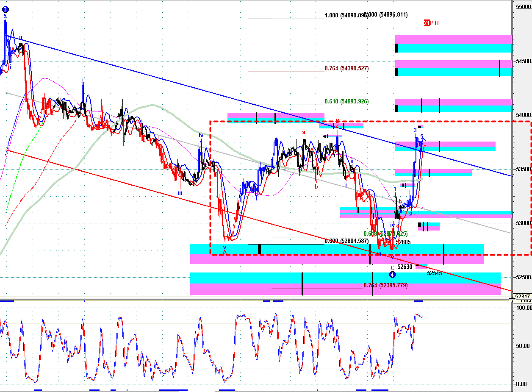Click the 52805 price annotation
This screenshot has width=532, height=392.
click(403, 242)
